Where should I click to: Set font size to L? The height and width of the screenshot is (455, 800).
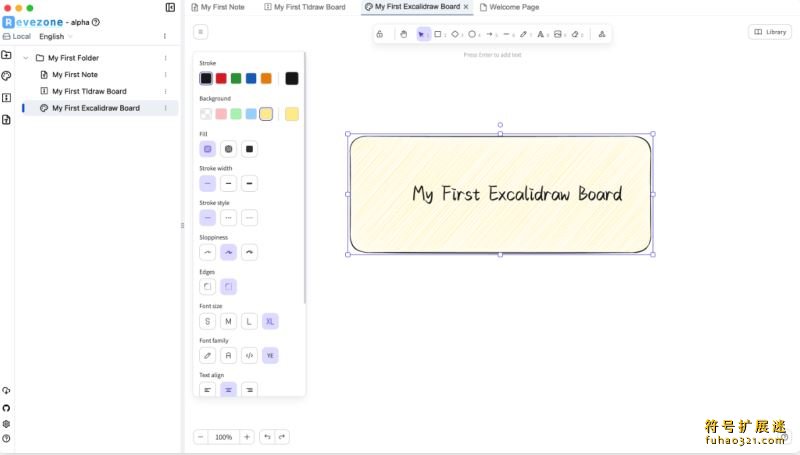pos(249,321)
